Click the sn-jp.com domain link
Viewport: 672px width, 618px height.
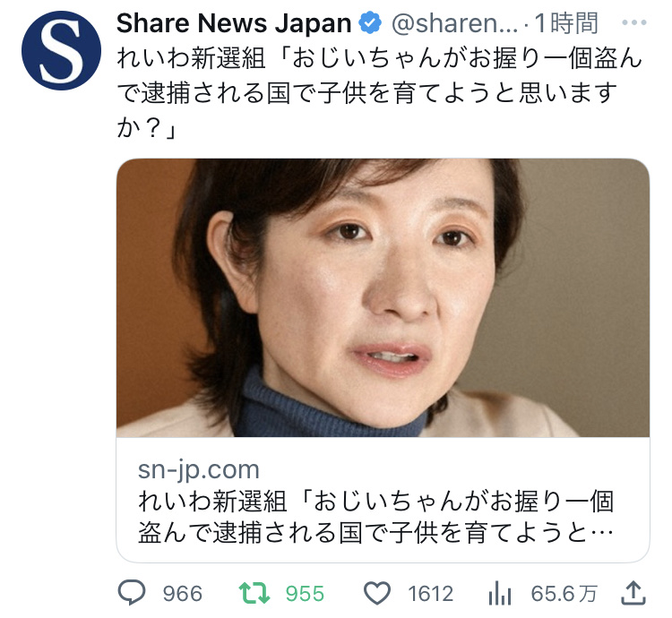pyautogui.click(x=198, y=470)
